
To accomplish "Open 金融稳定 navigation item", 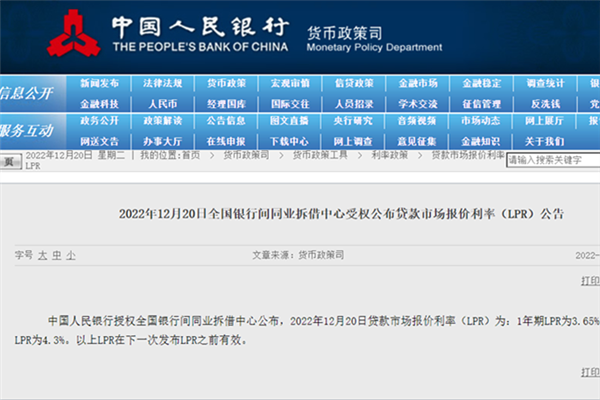I will pyautogui.click(x=481, y=83).
